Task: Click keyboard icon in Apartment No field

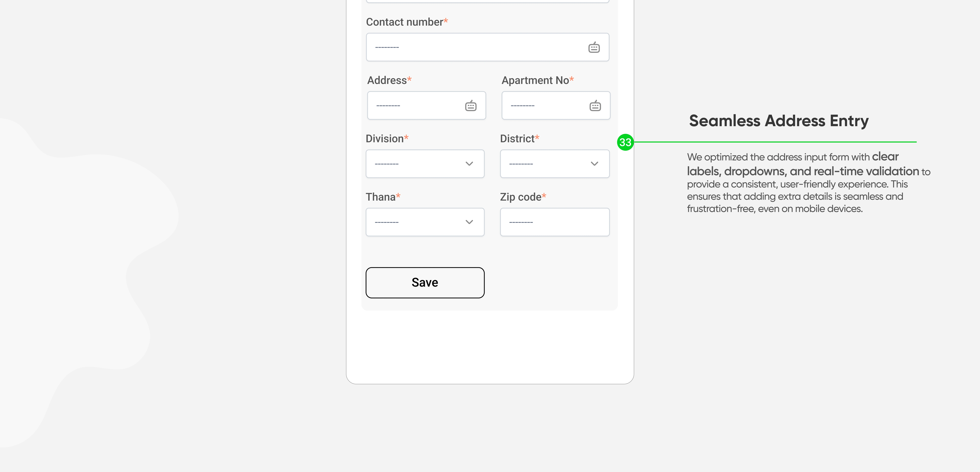Action: (595, 106)
